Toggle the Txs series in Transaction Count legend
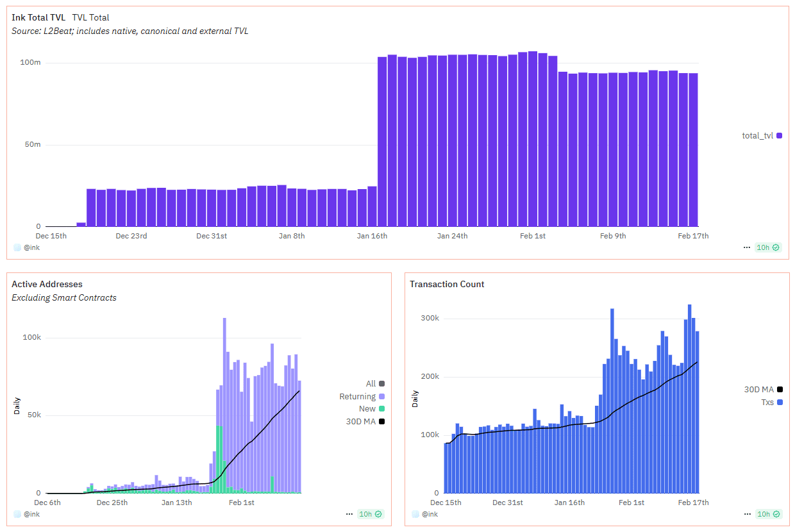Image resolution: width=795 pixels, height=532 pixels. 770,403
